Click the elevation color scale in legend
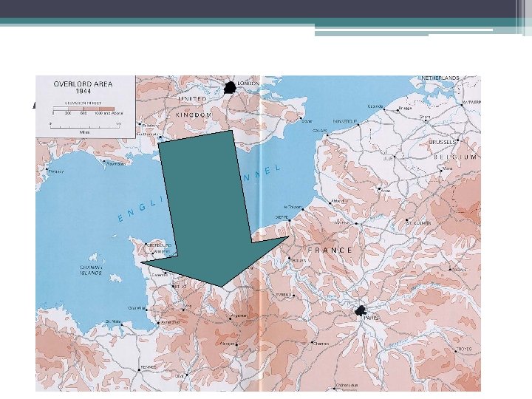Viewport: 532px width, 399px height. (83, 109)
